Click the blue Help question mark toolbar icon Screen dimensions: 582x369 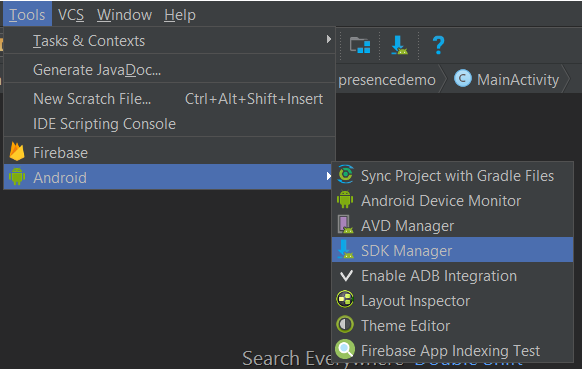click(438, 45)
